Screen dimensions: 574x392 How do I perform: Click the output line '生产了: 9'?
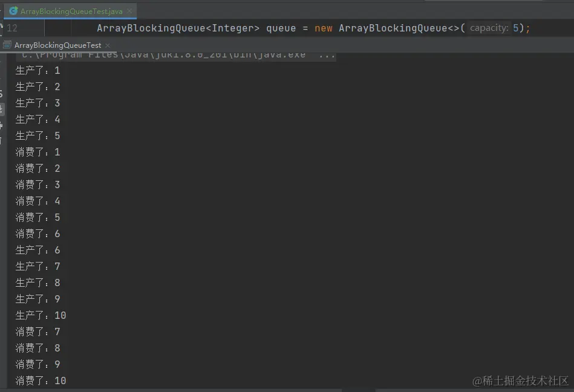(x=38, y=299)
